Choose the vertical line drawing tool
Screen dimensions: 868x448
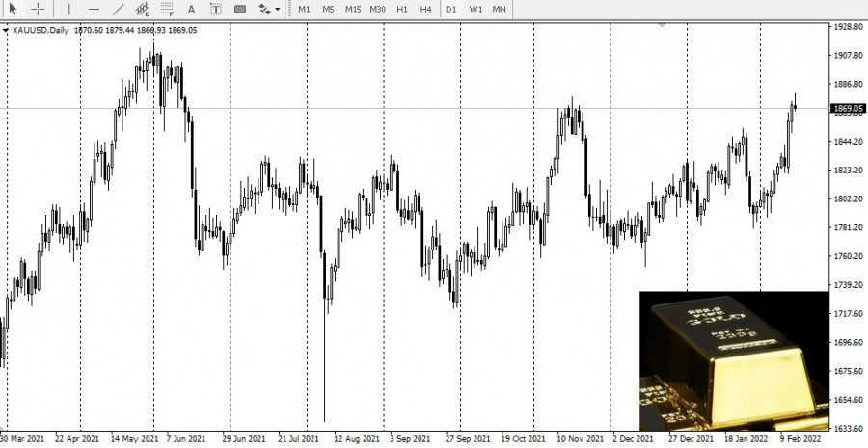68,9
